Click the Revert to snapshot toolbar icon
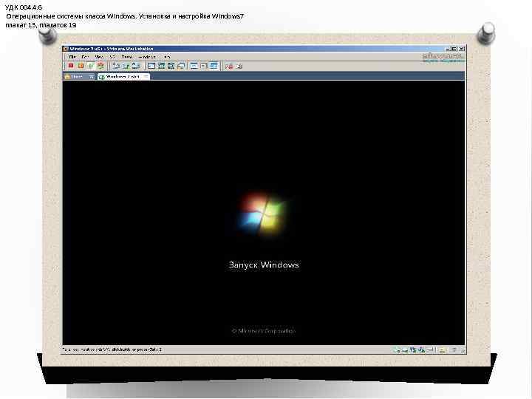The height and width of the screenshot is (399, 532). click(x=126, y=66)
